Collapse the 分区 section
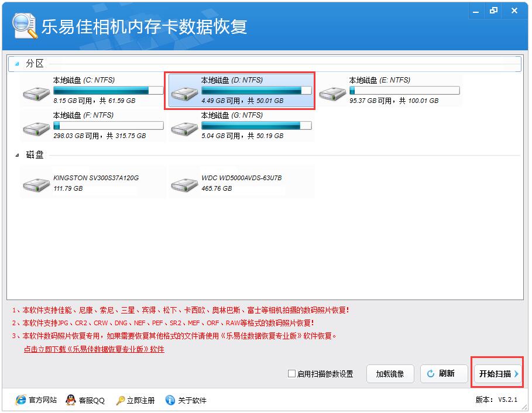Viewport: 532px width, 413px height. click(x=18, y=64)
